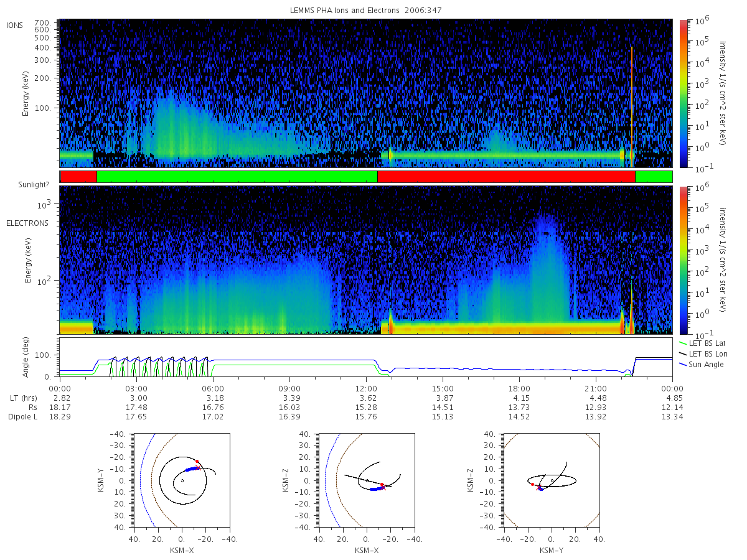Click the orange intensity spike in ions panel
Viewport: 747px width, 560px height.
point(631,106)
